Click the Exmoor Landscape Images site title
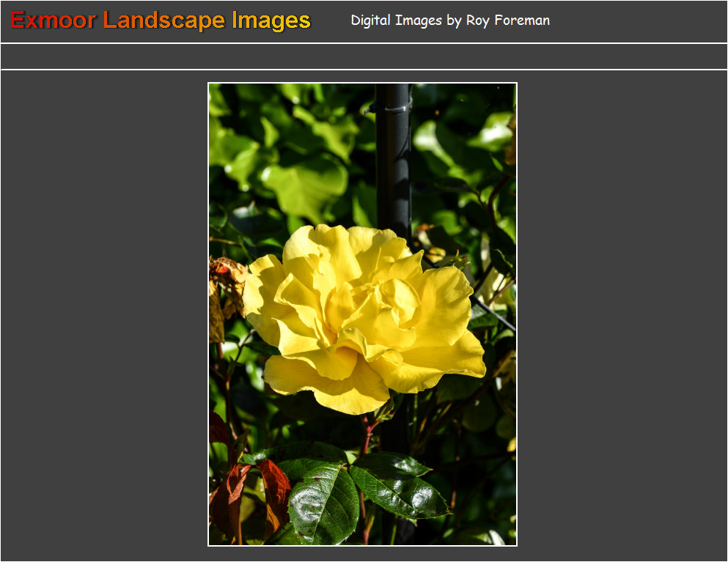 [161, 21]
